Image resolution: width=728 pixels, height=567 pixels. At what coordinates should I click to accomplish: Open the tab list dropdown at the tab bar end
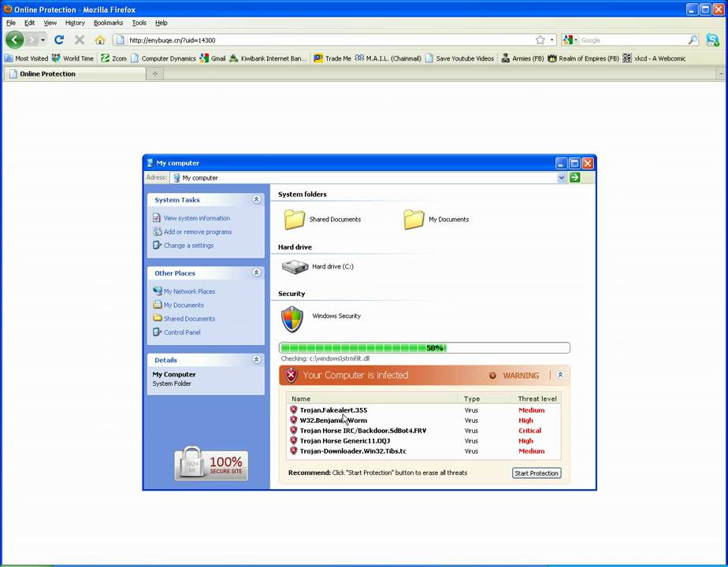(721, 74)
